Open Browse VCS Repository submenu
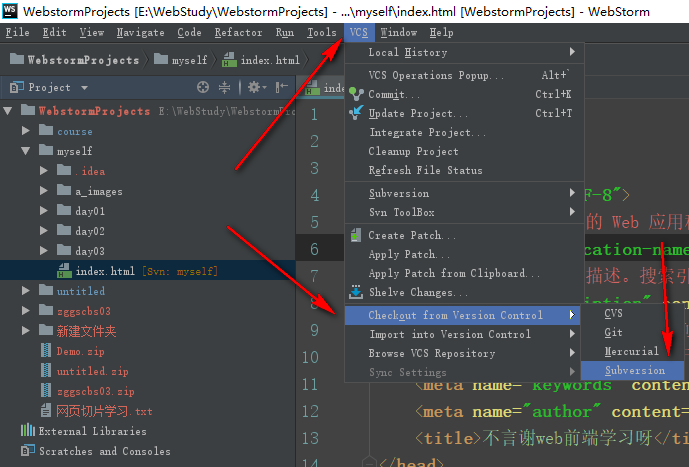The image size is (689, 467). tap(464, 353)
